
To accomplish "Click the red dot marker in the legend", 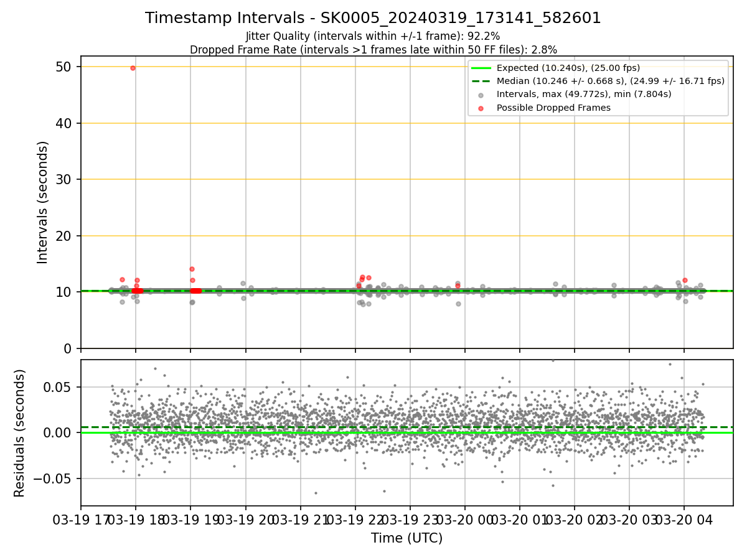I will pos(482,108).
